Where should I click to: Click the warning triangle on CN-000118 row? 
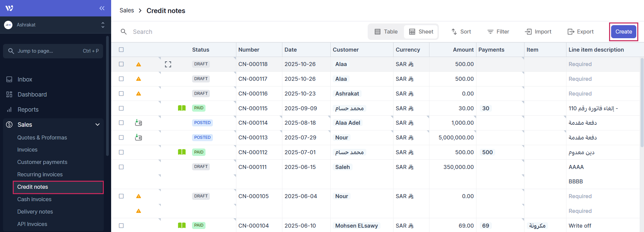coord(138,64)
